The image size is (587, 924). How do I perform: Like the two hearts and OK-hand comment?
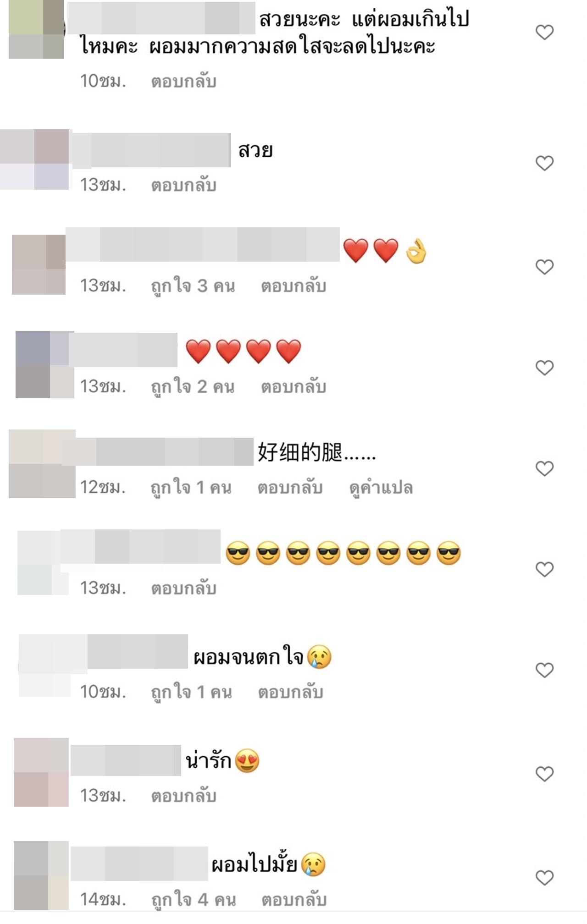coord(544,267)
